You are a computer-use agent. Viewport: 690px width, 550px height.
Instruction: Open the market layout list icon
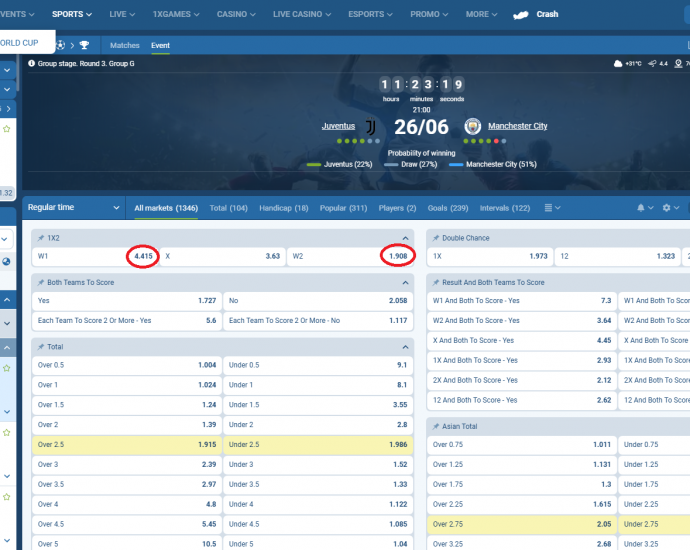tap(552, 208)
